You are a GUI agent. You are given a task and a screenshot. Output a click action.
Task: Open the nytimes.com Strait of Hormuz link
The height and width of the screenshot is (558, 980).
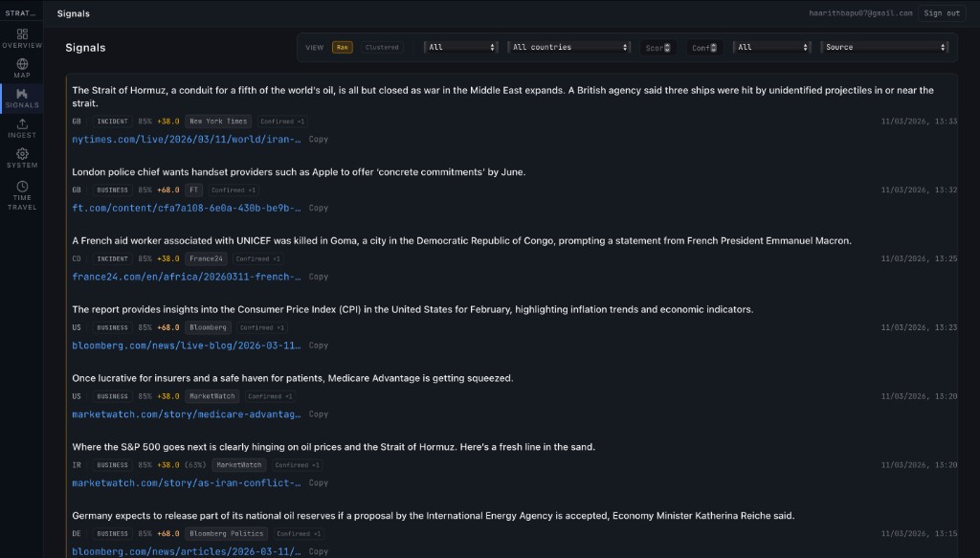[x=187, y=139]
